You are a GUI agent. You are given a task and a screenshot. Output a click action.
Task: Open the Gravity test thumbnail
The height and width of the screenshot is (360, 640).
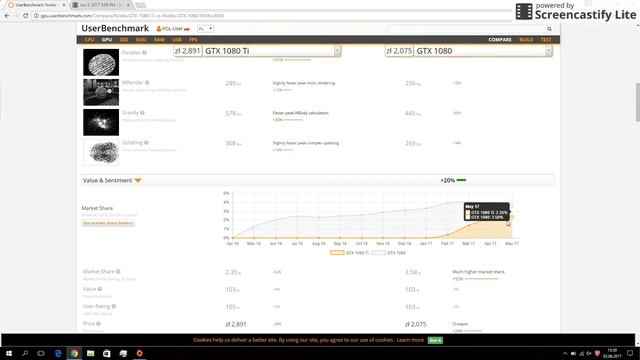101,122
